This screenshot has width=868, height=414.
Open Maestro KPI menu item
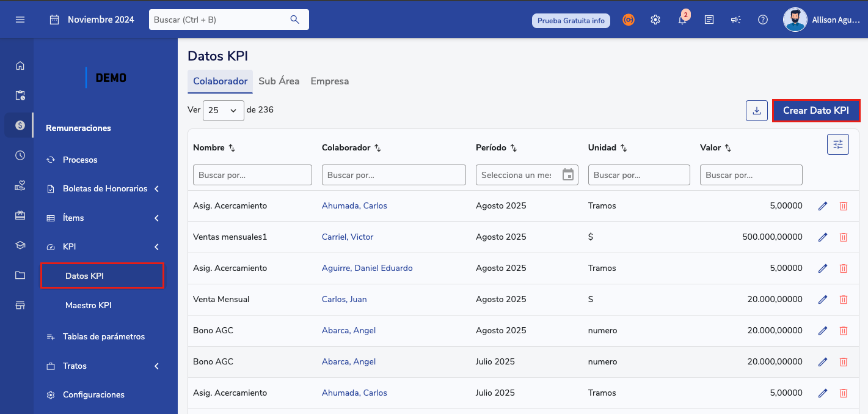click(x=89, y=305)
